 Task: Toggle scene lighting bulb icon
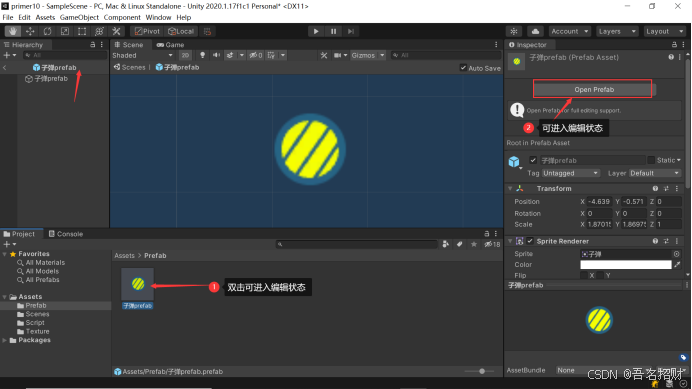203,55
